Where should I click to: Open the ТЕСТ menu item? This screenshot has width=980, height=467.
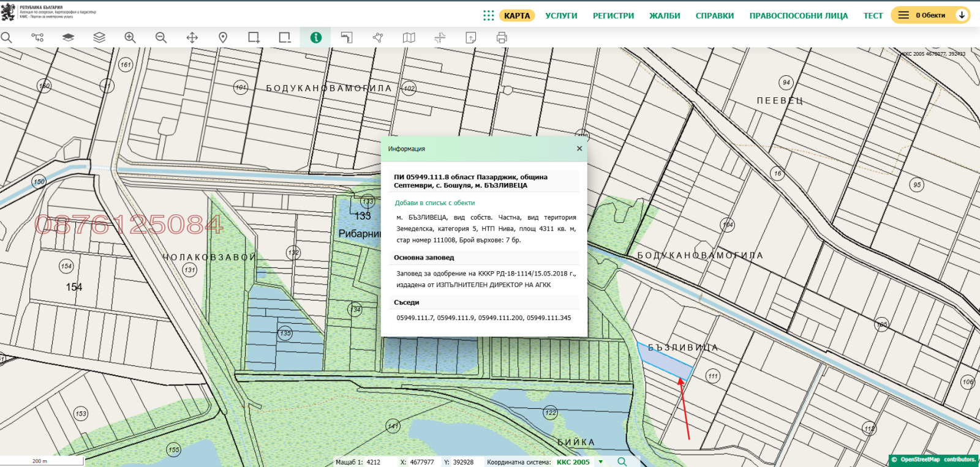(x=873, y=15)
